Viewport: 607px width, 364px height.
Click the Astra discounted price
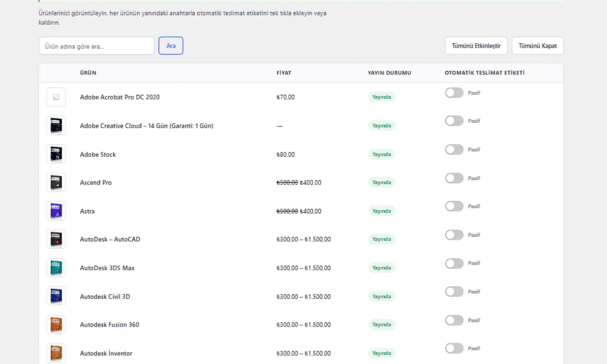(x=310, y=211)
